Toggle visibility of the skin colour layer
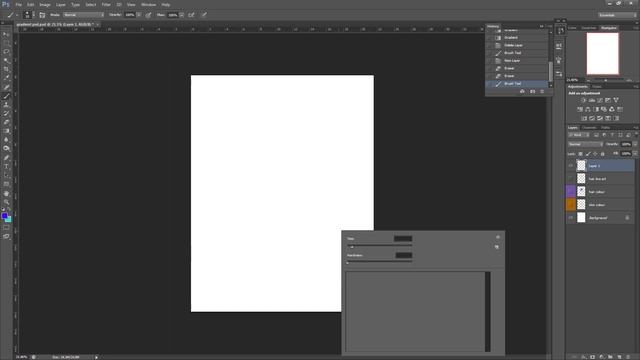The height and width of the screenshot is (360, 640). click(x=571, y=204)
